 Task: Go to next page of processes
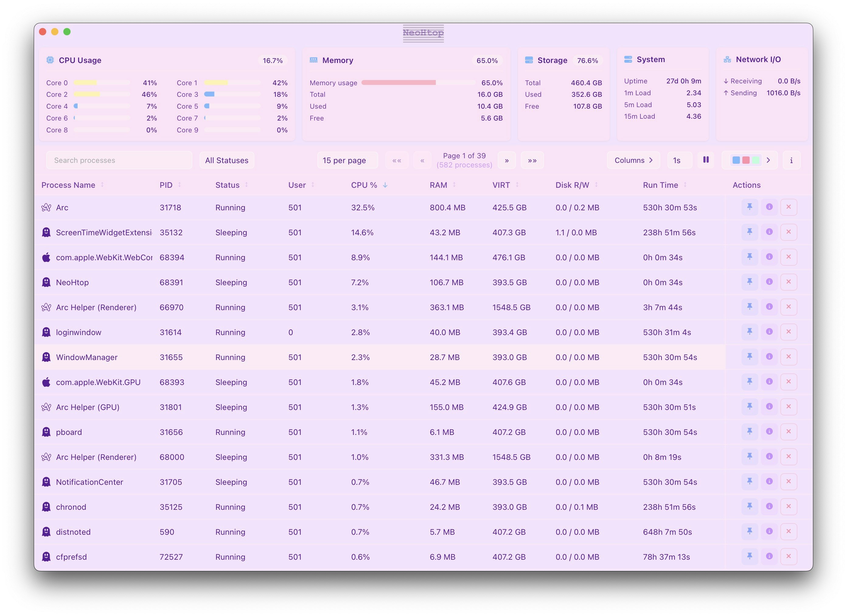click(507, 160)
